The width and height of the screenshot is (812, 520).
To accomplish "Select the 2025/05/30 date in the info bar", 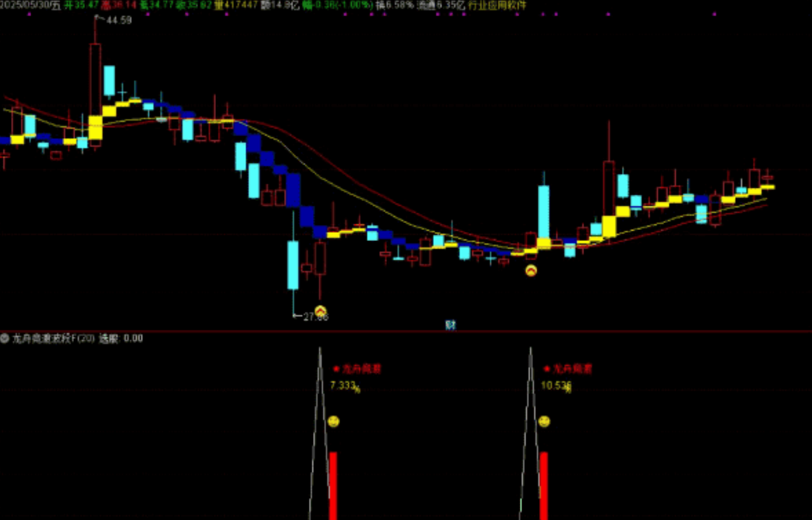I will tap(29, 5).
